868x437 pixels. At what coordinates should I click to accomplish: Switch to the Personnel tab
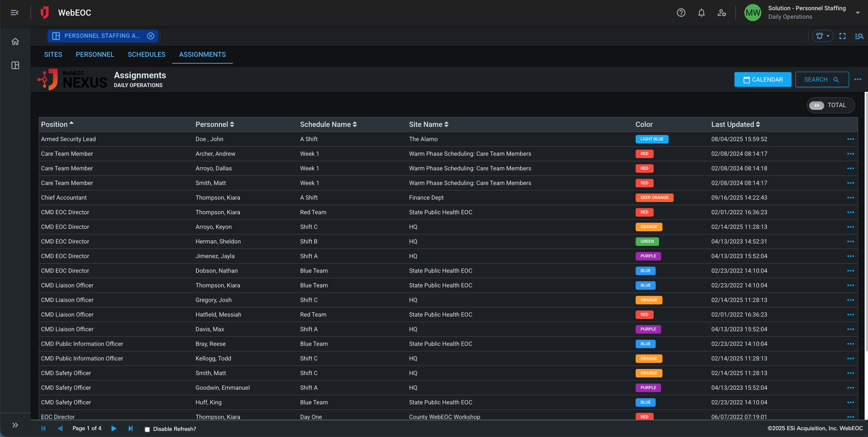[x=95, y=54]
